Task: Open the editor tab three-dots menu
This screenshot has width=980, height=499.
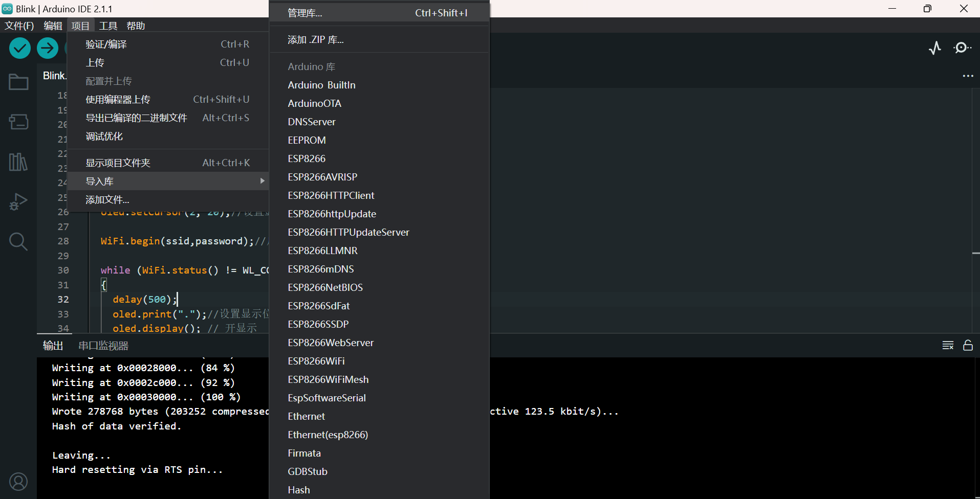Action: click(968, 76)
